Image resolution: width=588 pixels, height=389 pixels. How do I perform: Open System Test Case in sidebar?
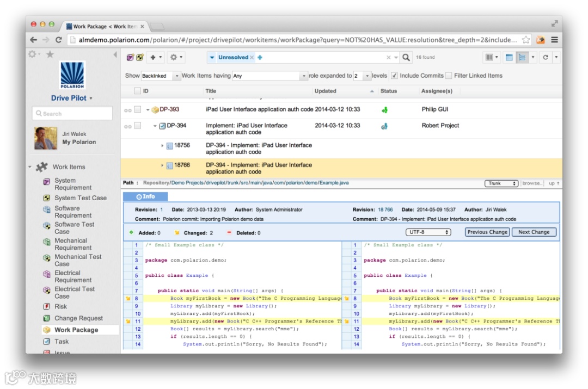[x=80, y=198]
